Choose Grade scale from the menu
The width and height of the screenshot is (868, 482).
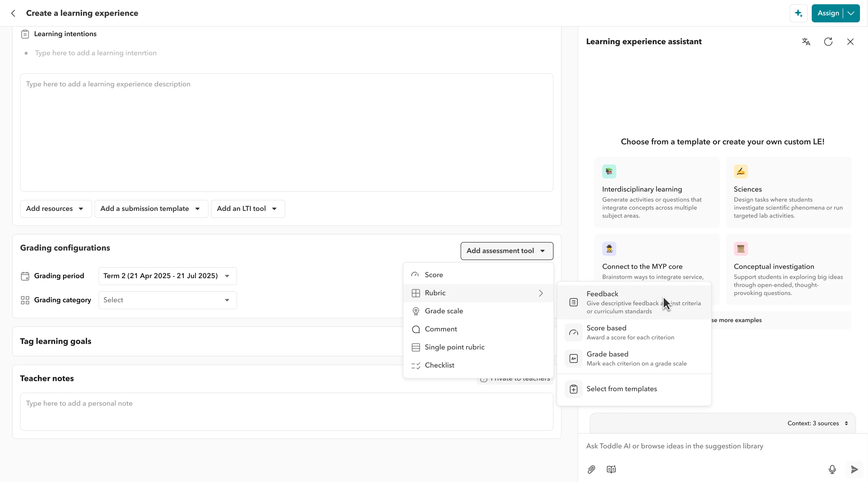[478, 311]
